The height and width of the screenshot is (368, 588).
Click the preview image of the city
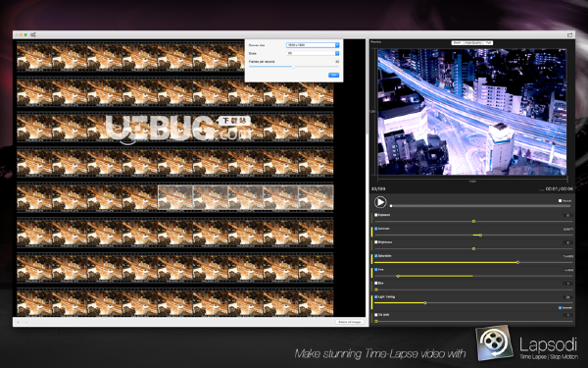tap(472, 112)
